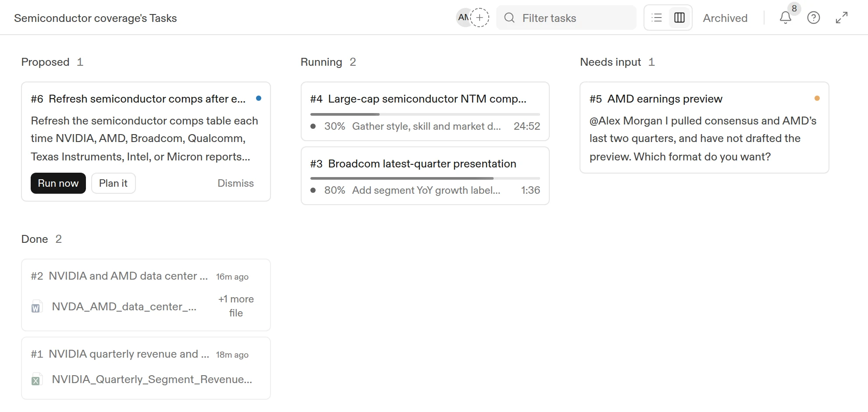Click the 1:36 timer on task #3

[530, 190]
